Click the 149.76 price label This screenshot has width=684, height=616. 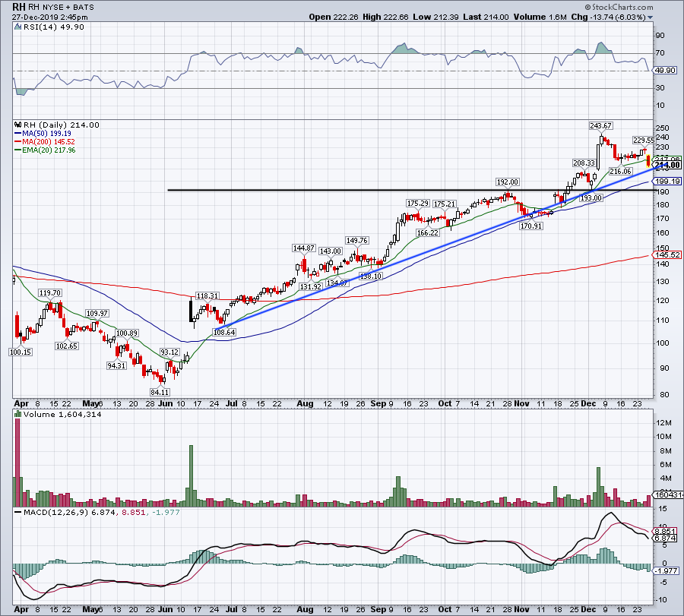coord(356,240)
